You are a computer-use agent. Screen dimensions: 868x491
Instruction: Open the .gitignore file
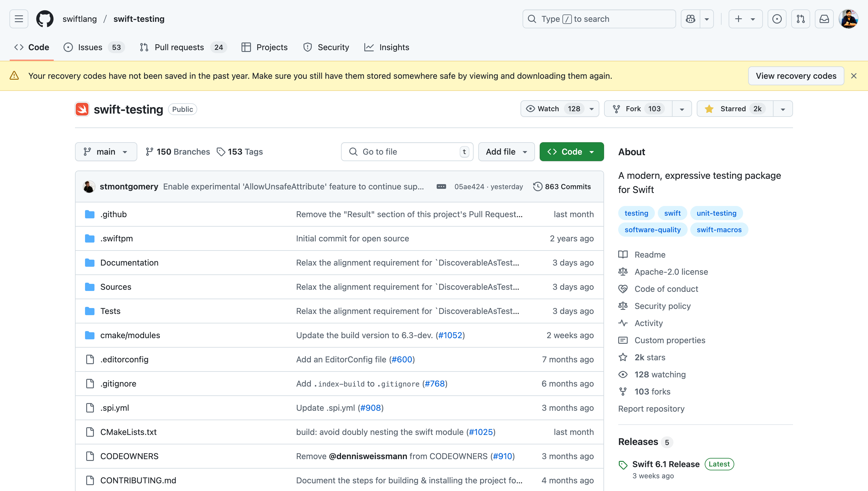tap(118, 383)
